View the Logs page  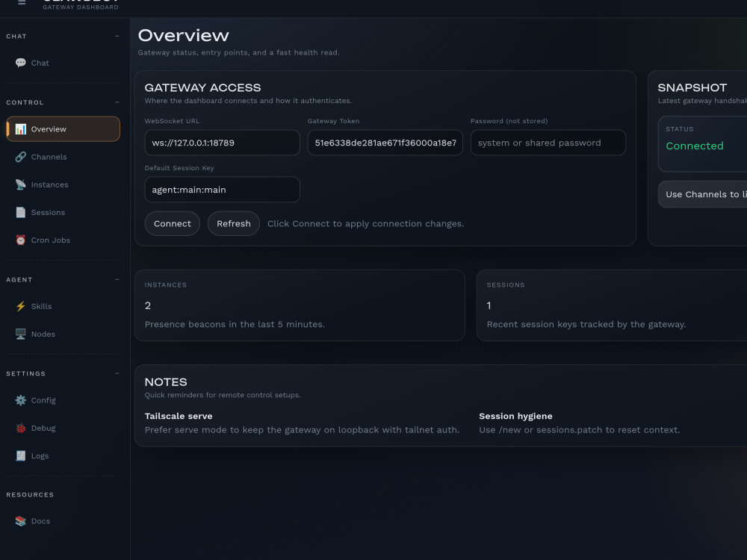tap(63, 455)
